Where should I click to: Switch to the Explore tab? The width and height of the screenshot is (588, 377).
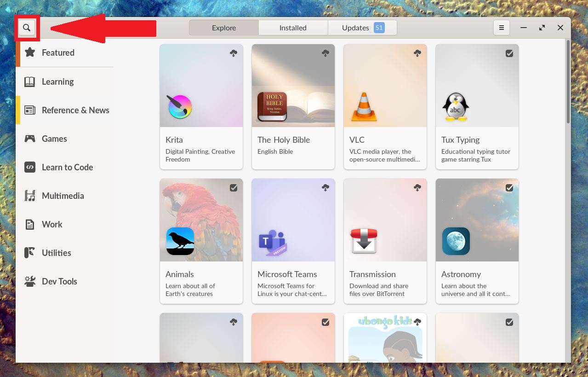pos(224,28)
